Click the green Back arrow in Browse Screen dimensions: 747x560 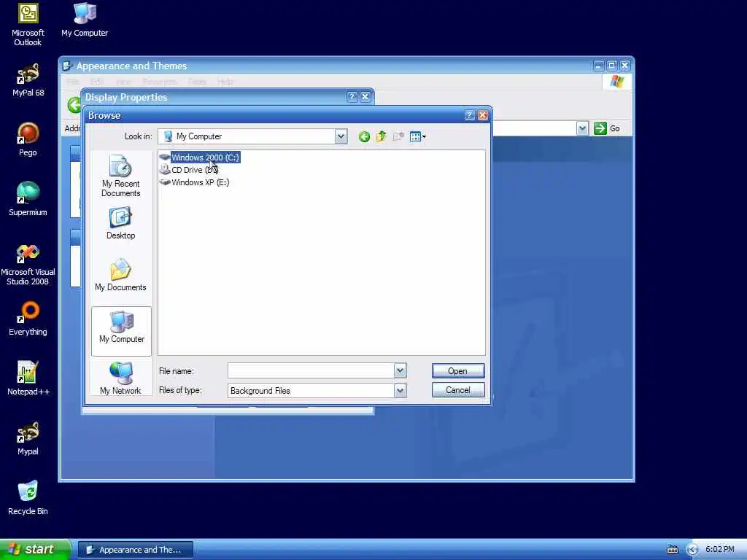click(364, 137)
